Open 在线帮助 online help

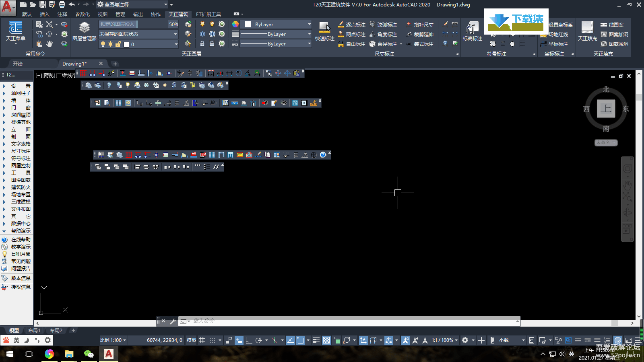16,239
